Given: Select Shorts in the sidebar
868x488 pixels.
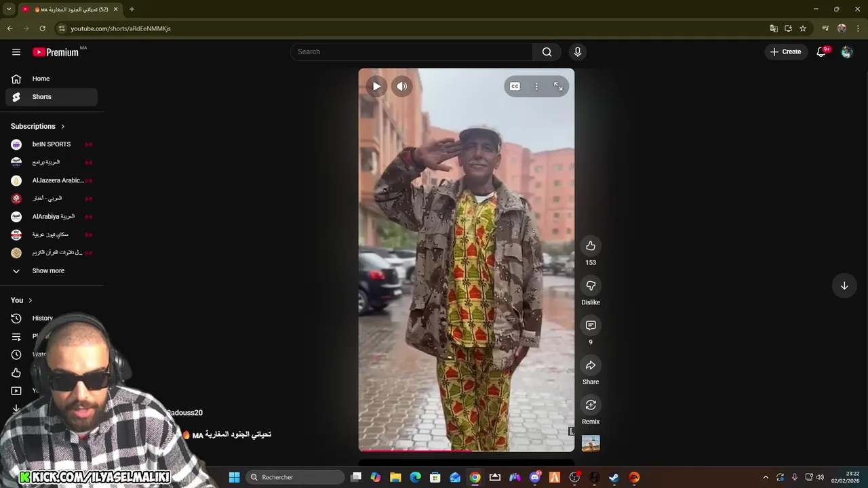Looking at the screenshot, I should coord(52,97).
